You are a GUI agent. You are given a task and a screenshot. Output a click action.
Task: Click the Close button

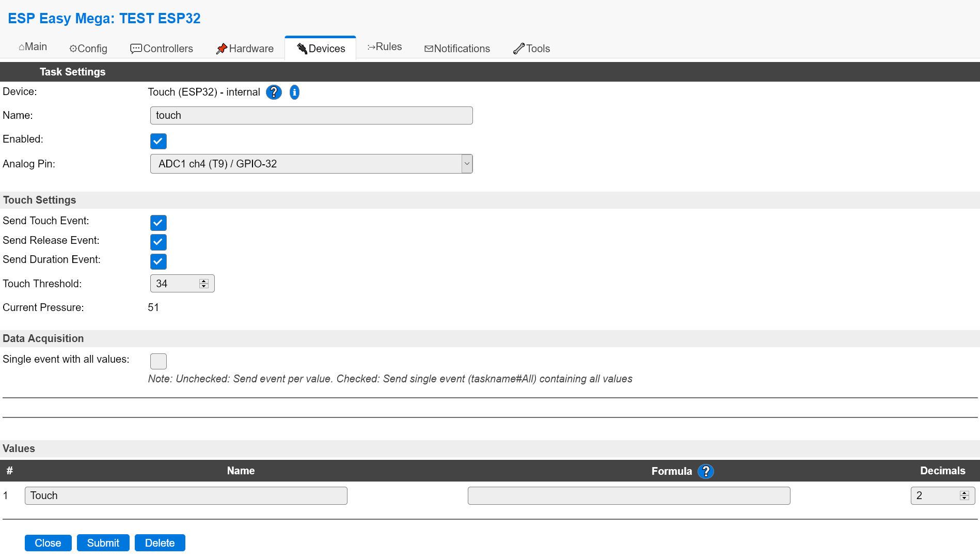[x=48, y=543]
